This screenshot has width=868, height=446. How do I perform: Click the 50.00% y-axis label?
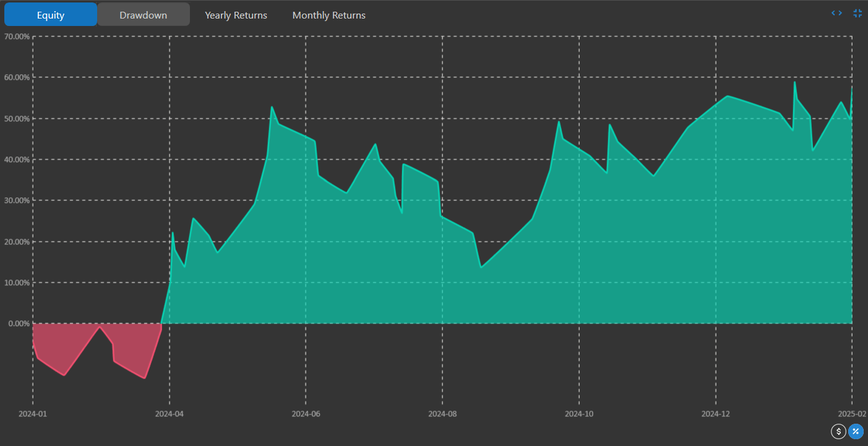17,118
